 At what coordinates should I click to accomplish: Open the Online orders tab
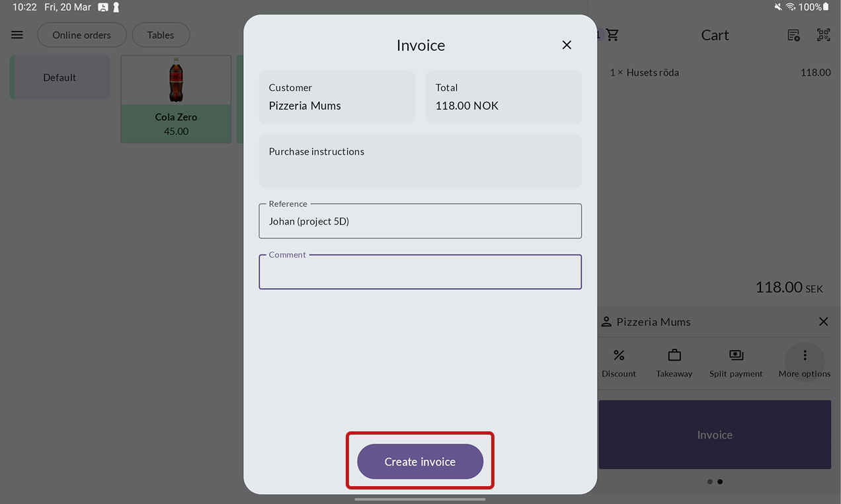(x=81, y=35)
